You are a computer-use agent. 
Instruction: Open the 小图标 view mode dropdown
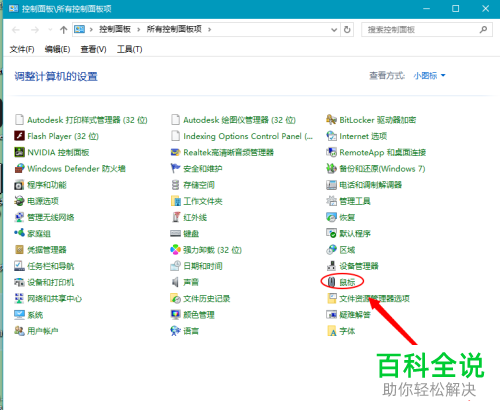pyautogui.click(x=429, y=76)
